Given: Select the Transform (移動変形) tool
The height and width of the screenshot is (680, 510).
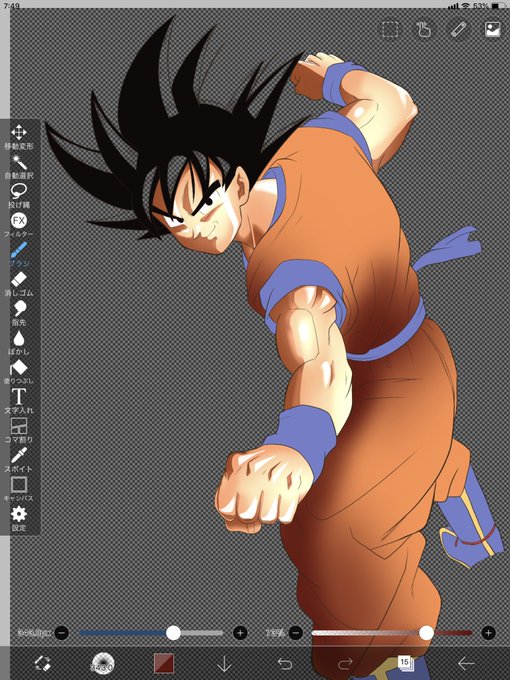Looking at the screenshot, I should point(19,137).
